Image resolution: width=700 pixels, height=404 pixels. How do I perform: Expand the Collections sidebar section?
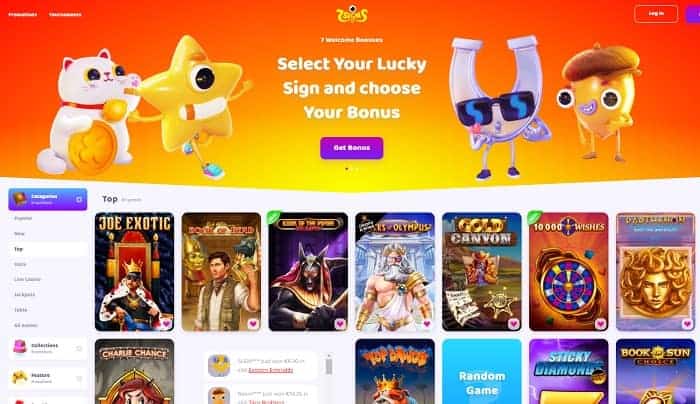pyautogui.click(x=79, y=349)
